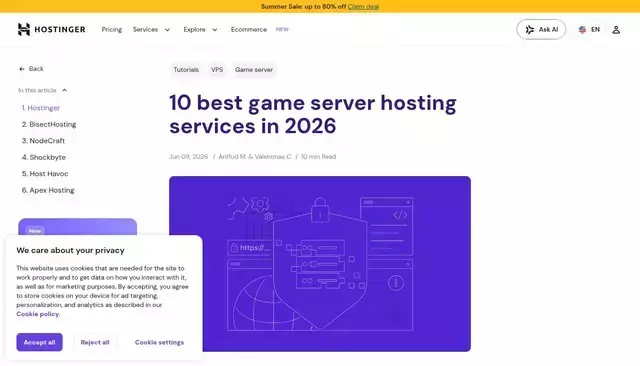Reject all cookies
Viewport: 640px width, 366px height.
pyautogui.click(x=95, y=342)
